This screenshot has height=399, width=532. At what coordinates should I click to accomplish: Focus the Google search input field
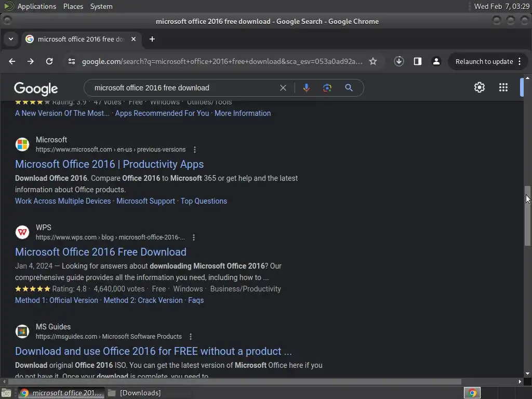[x=183, y=88]
